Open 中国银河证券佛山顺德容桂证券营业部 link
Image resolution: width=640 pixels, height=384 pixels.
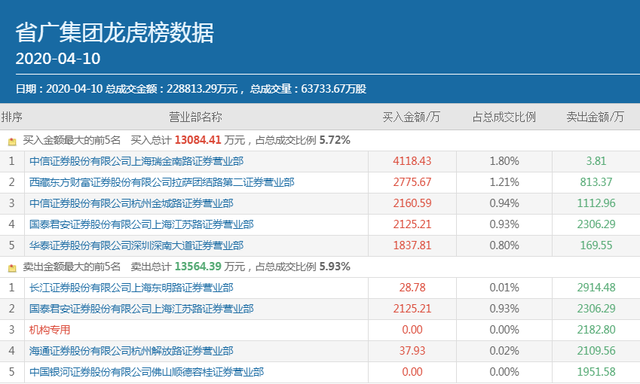(147, 372)
